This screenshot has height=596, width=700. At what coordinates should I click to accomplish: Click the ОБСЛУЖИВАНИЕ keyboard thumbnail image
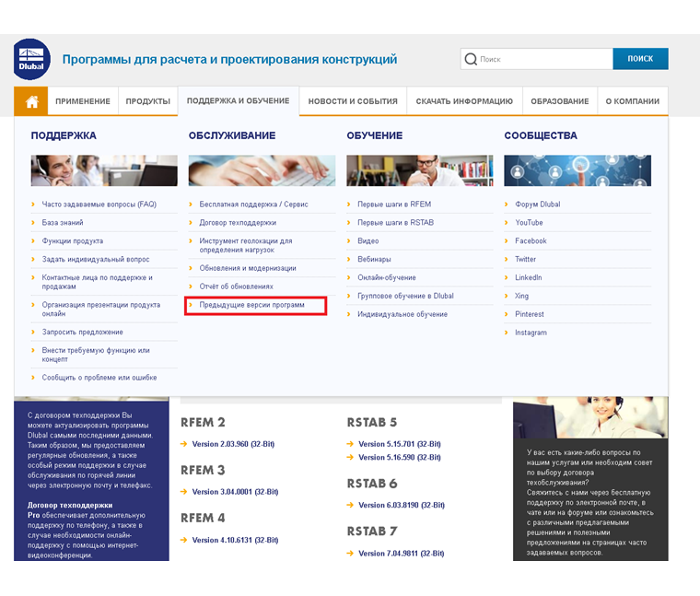(262, 170)
